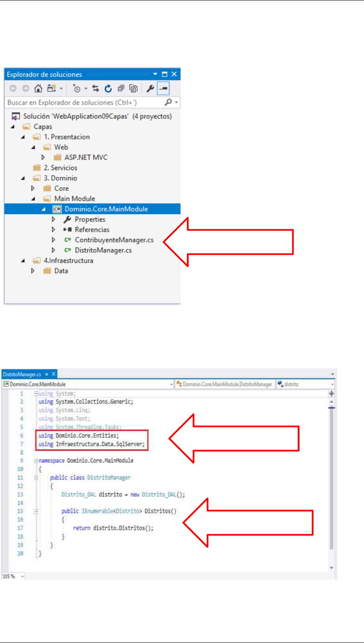Image resolution: width=364 pixels, height=643 pixels.
Task: Collapse the using directives region
Action: tap(36, 394)
